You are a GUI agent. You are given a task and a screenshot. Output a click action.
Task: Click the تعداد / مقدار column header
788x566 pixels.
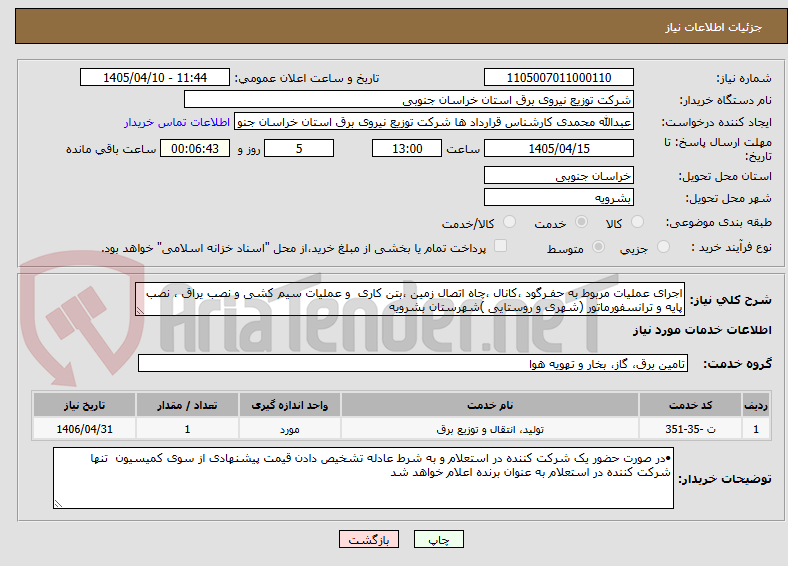click(x=187, y=405)
